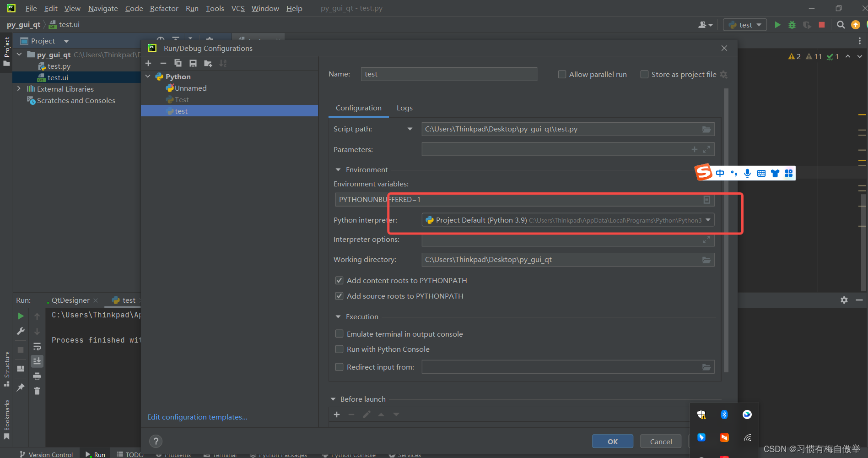
Task: Switch to the Logs tab
Action: point(404,108)
